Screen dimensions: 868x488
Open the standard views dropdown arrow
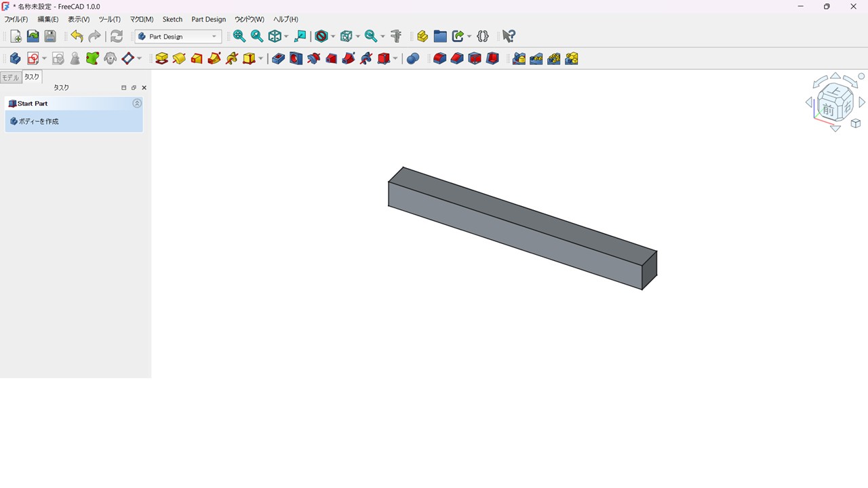coord(286,37)
